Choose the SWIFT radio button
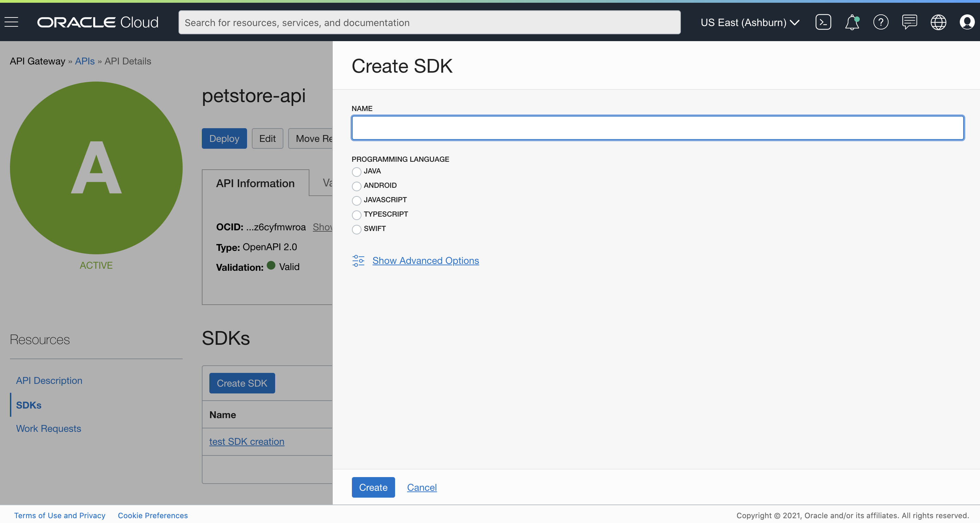980x523 pixels. click(x=356, y=230)
